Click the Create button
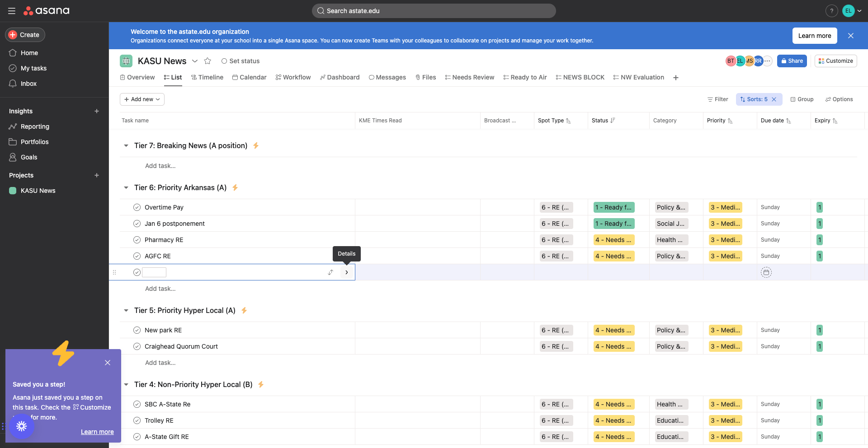 25,35
